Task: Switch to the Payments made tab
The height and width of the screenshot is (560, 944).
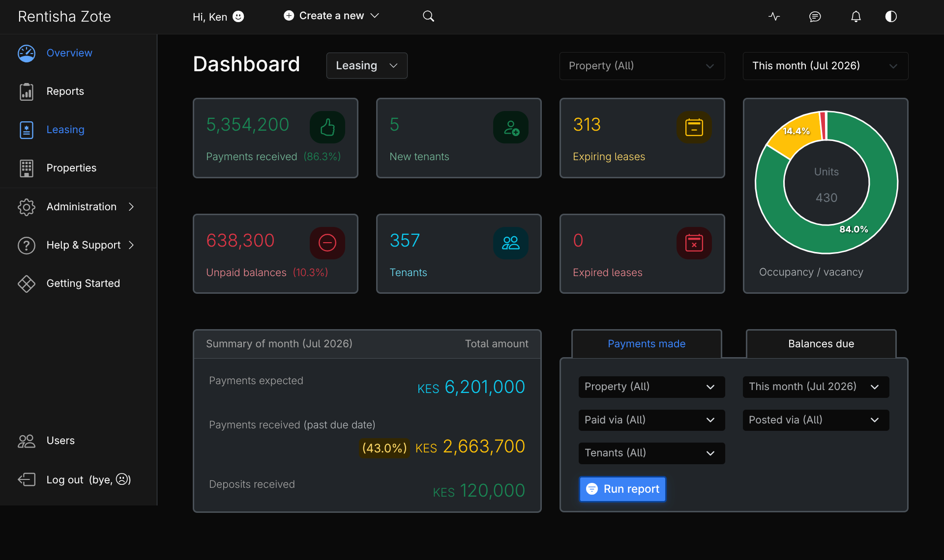Action: [x=647, y=344]
